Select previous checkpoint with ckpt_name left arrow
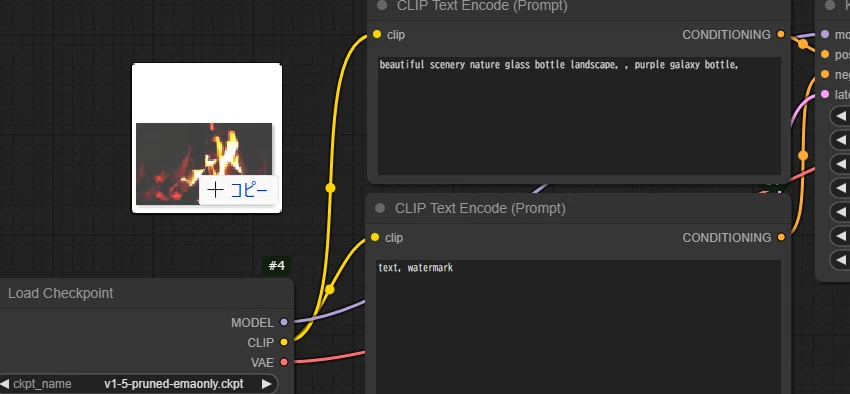 click(5, 384)
